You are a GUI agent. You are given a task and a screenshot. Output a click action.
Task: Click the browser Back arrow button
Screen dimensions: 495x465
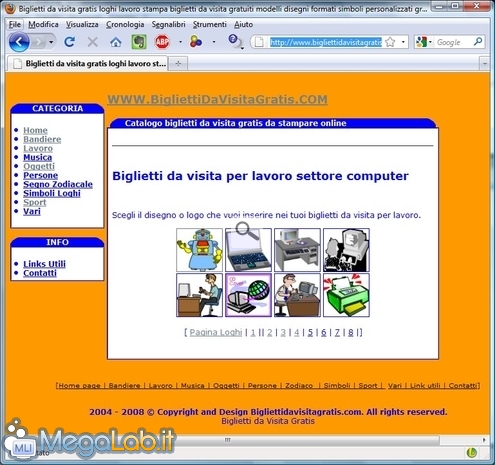pos(19,42)
